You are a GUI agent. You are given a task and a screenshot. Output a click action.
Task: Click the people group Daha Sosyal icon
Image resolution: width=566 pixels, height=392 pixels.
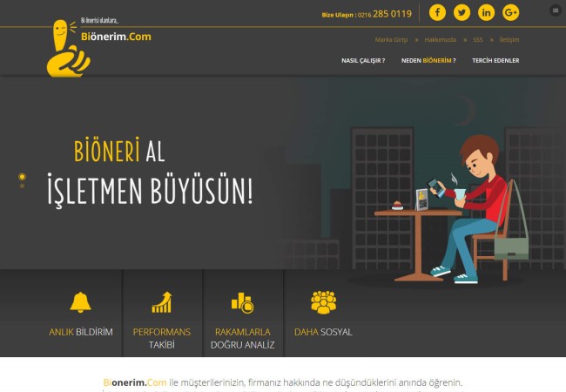323,302
